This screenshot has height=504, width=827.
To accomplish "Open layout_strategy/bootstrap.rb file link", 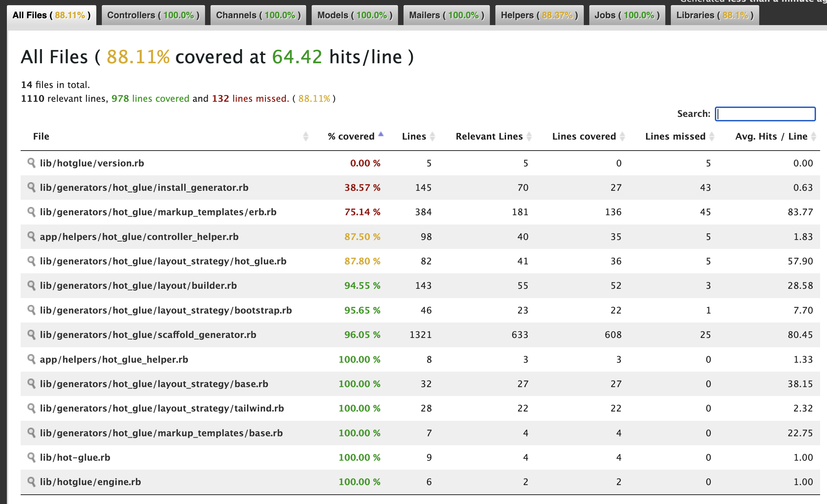I will 165,310.
